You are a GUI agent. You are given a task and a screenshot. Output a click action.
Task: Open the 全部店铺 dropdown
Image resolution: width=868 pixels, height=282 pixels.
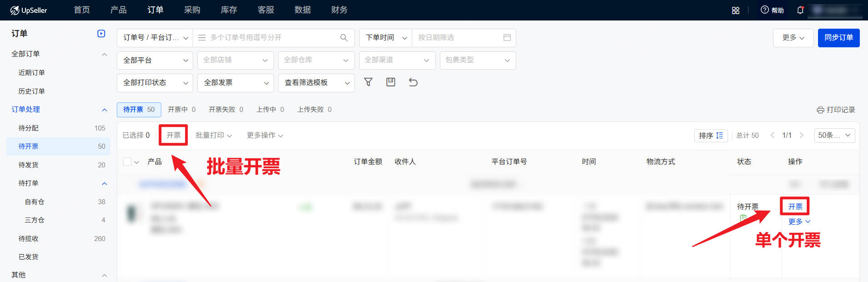pyautogui.click(x=235, y=60)
